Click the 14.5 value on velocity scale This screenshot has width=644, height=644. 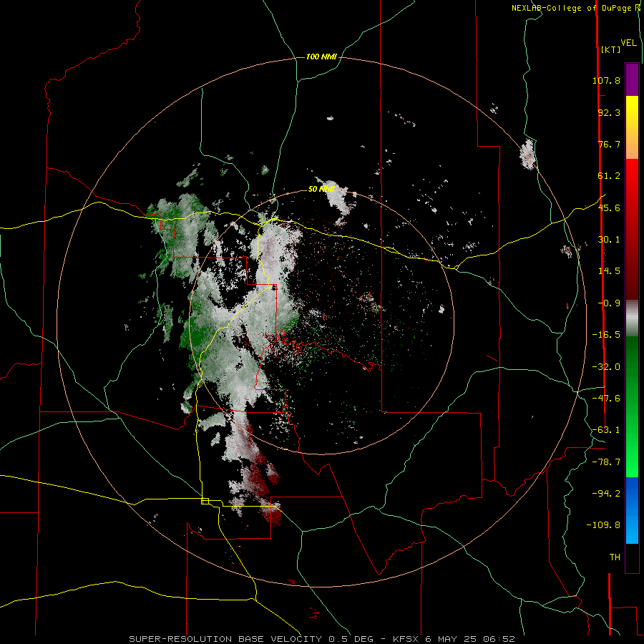pyautogui.click(x=609, y=271)
